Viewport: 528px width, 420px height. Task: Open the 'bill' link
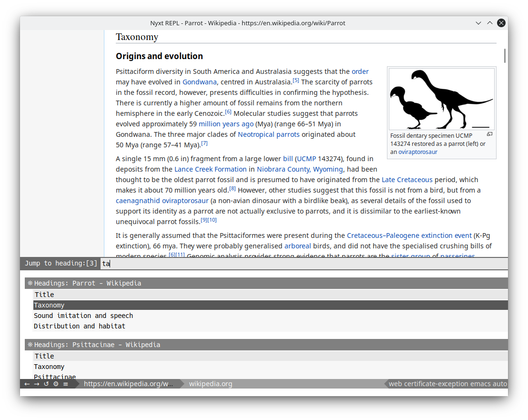(287, 159)
